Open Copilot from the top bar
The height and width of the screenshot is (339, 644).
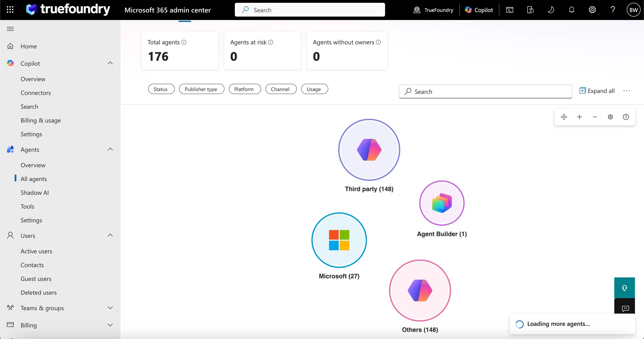point(479,10)
